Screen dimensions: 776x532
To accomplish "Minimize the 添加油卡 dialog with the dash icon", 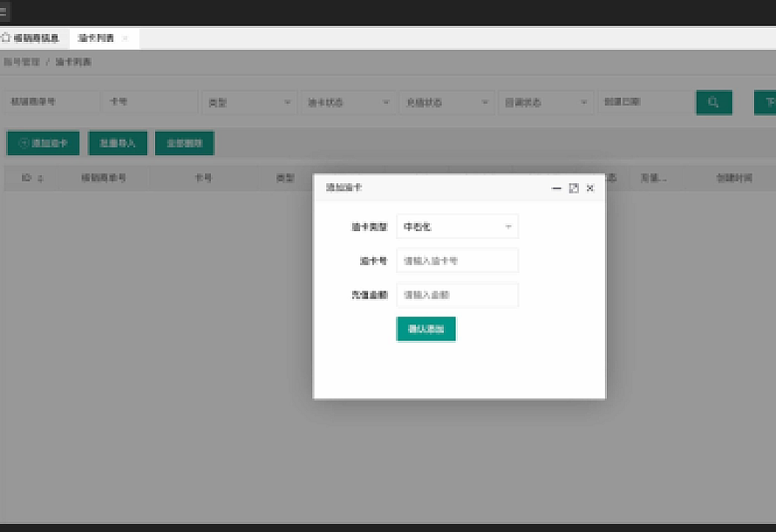I will [555, 188].
